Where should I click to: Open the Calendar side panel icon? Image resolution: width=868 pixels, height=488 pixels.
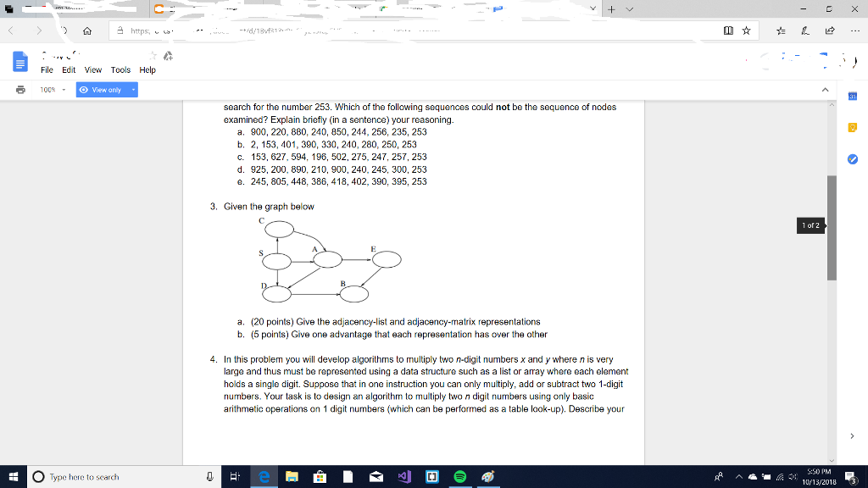[853, 97]
